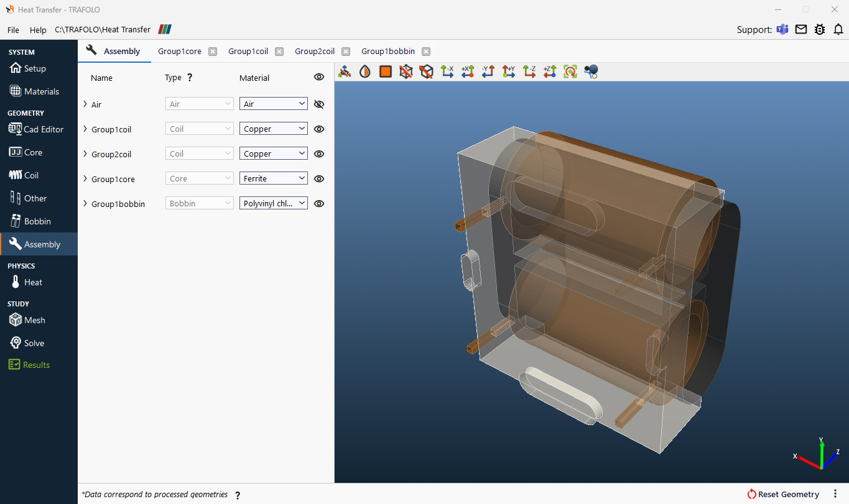Click the Reset Geometry button
The width and height of the screenshot is (849, 504).
click(783, 494)
